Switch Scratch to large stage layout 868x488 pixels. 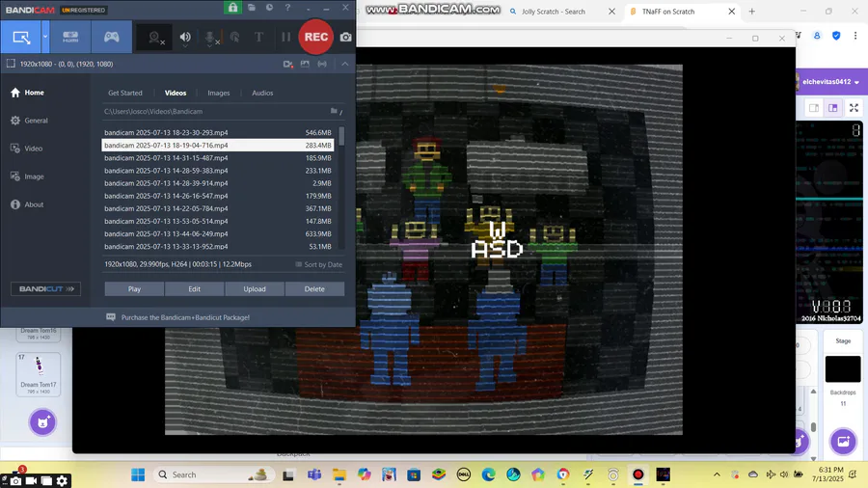[833, 108]
